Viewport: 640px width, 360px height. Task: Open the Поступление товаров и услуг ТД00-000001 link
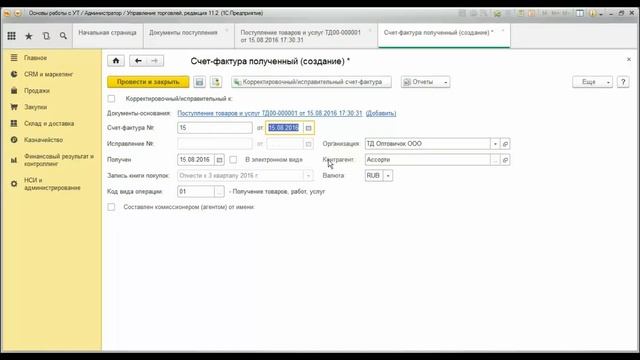[x=270, y=113]
